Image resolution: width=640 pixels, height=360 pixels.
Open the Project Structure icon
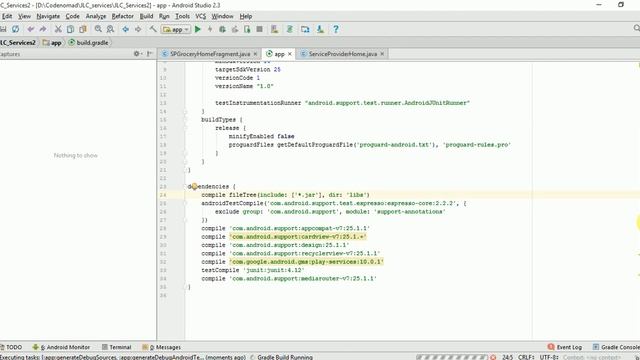[305, 29]
